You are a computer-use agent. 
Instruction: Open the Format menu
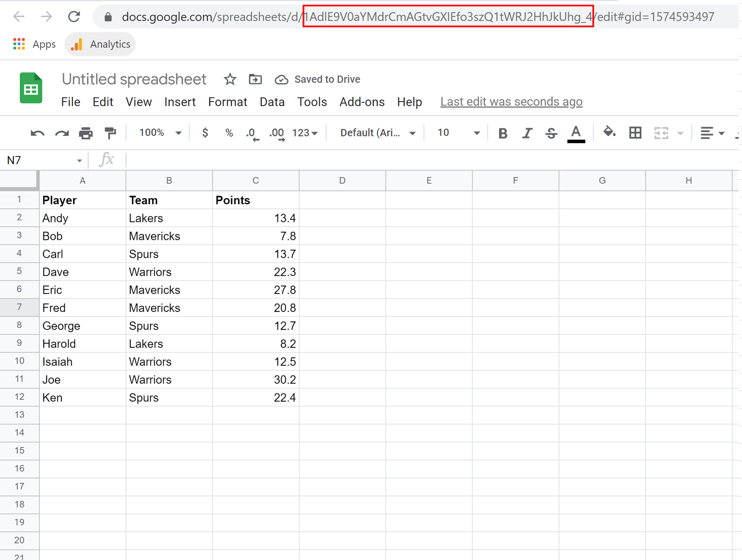[x=228, y=102]
